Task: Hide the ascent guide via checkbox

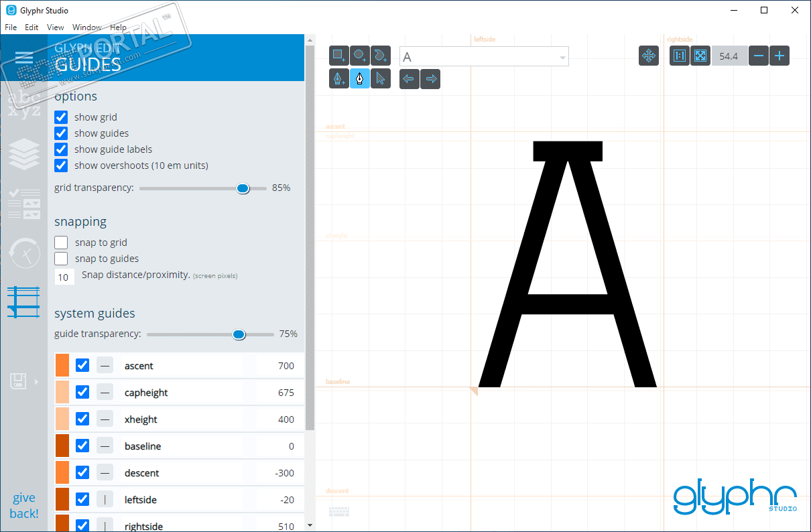Action: tap(82, 366)
